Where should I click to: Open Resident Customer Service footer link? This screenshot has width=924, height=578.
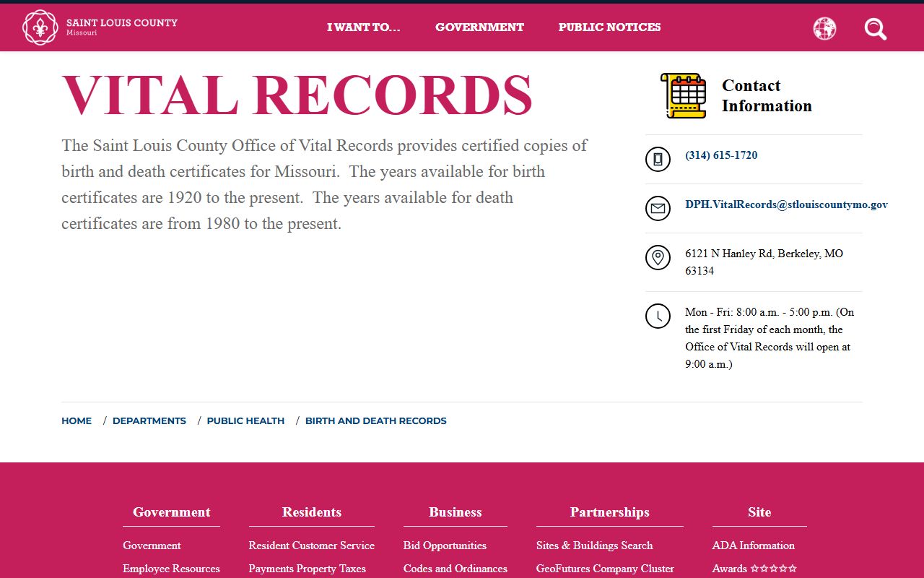[x=312, y=545]
